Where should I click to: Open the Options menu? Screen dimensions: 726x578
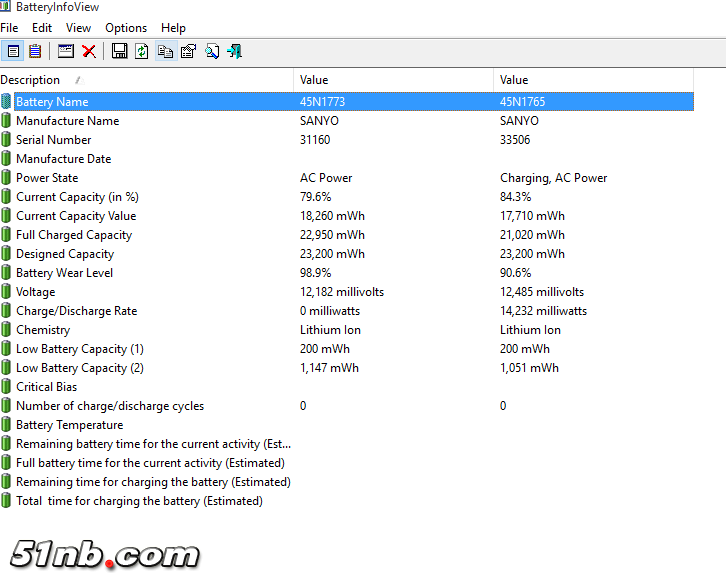126,28
